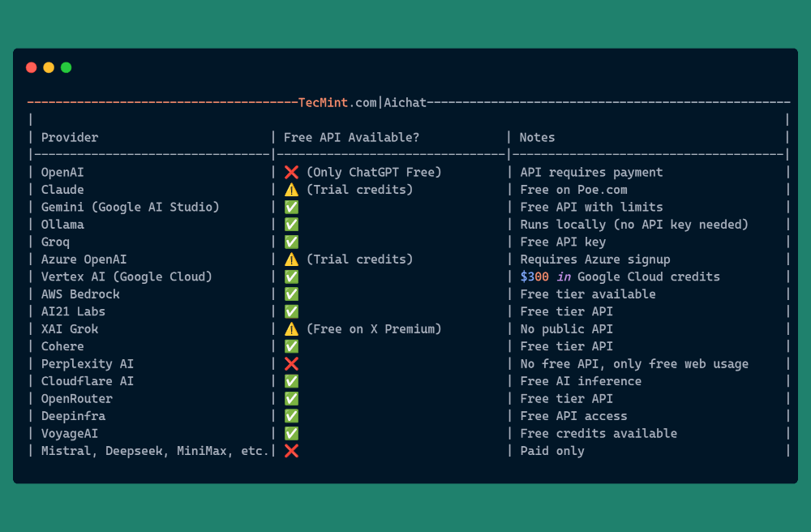This screenshot has height=532, width=811.
Task: Click the TecMint.com title text
Action: click(337, 102)
